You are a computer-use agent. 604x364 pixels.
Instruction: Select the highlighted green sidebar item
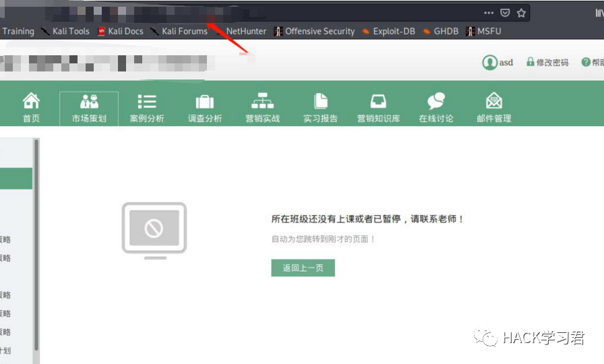coord(16,179)
